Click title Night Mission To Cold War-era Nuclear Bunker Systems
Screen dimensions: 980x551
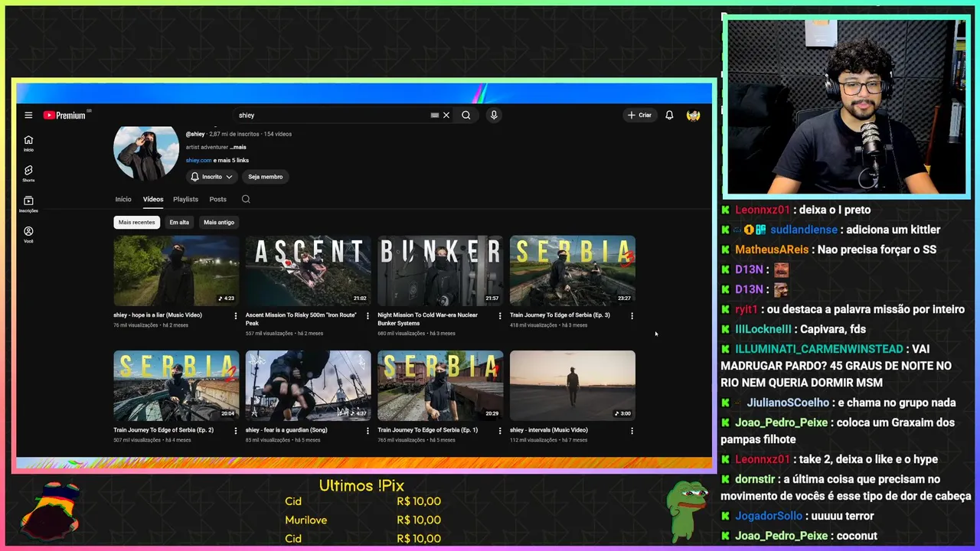pyautogui.click(x=427, y=319)
